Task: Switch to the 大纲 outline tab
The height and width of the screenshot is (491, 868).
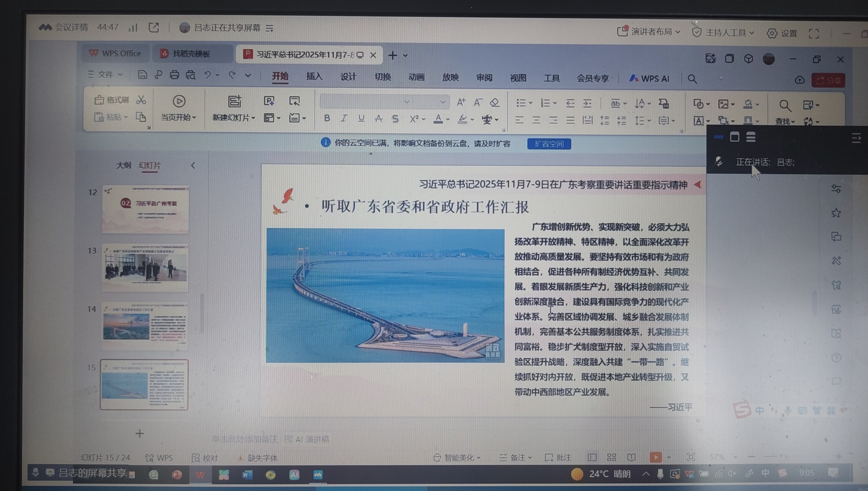Action: [x=123, y=165]
